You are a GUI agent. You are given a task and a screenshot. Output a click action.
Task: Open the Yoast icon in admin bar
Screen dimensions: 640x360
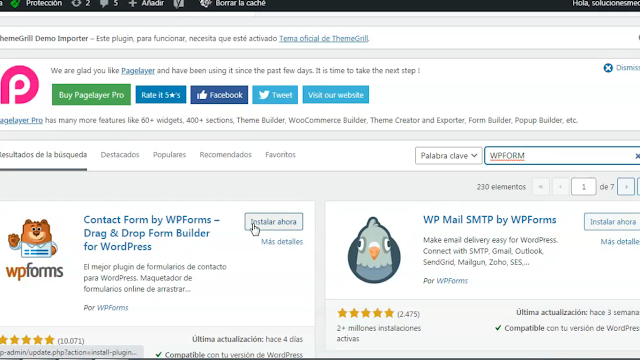pos(178,3)
